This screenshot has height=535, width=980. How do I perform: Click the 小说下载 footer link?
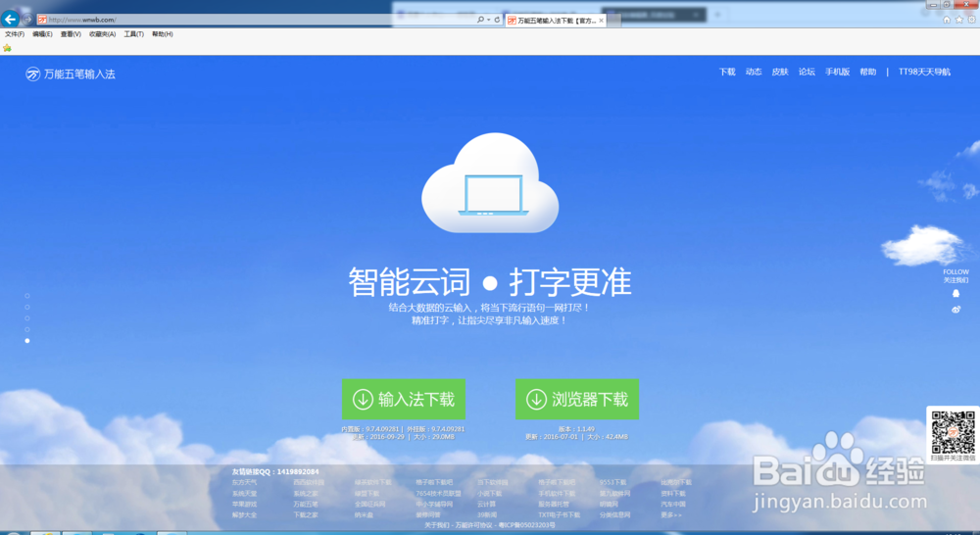490,494
